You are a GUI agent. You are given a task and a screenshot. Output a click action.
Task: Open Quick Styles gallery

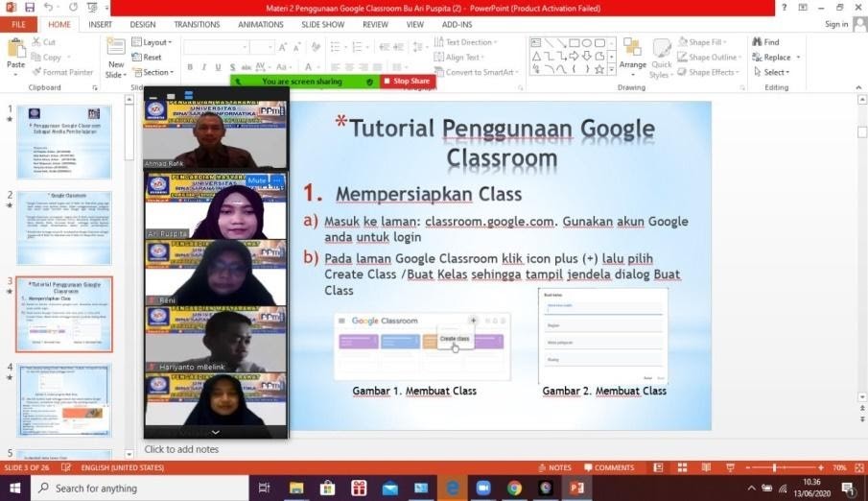coord(661,59)
